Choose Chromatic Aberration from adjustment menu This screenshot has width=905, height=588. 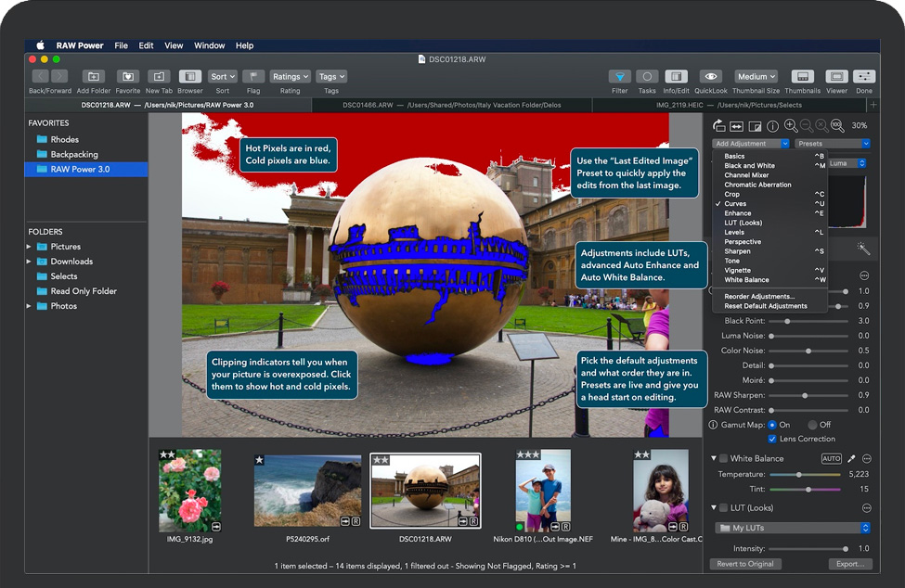(x=757, y=185)
